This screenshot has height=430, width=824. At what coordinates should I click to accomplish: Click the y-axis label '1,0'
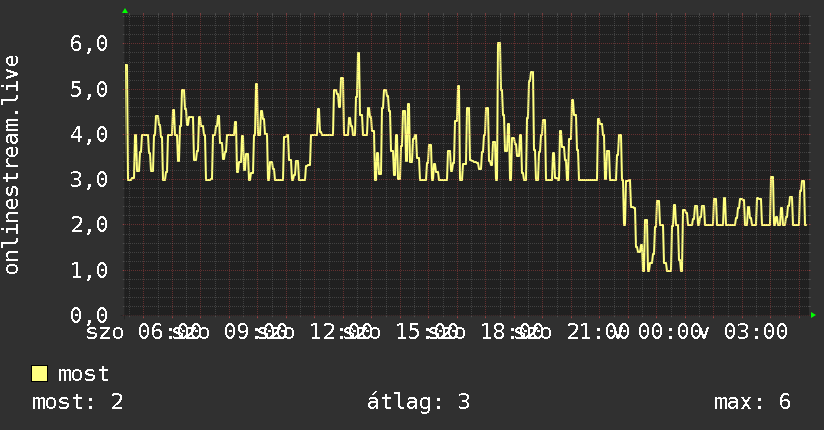pos(89,271)
